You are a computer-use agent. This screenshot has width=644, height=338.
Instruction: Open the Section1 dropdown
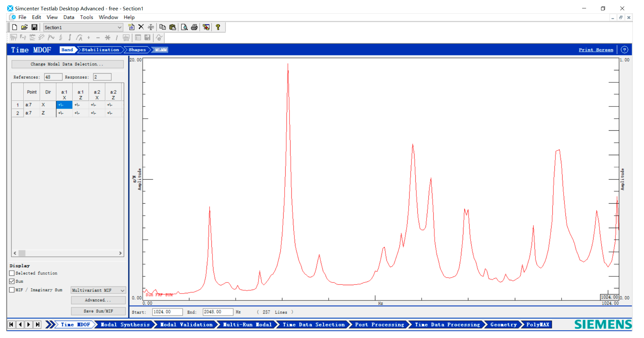coord(119,28)
